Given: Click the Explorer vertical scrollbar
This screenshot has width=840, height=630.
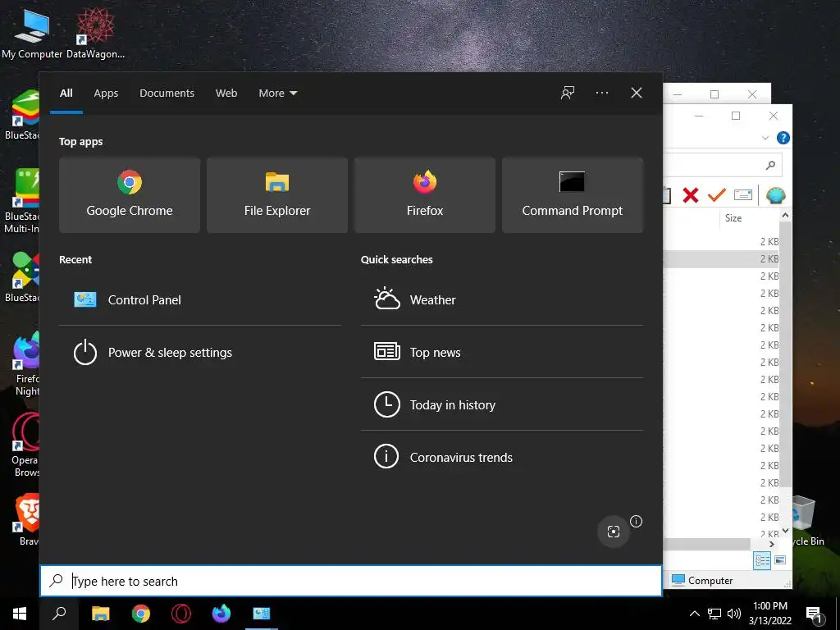Looking at the screenshot, I should pos(785,354).
